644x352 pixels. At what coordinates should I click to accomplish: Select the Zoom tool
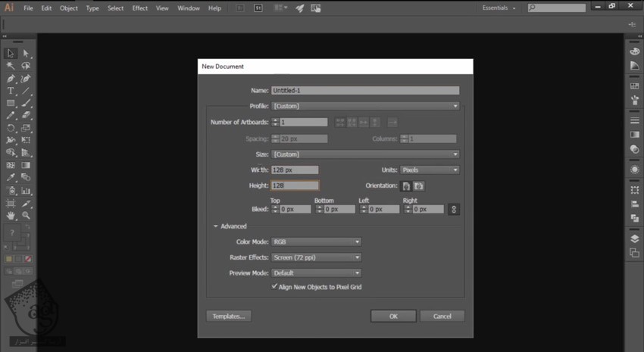26,216
